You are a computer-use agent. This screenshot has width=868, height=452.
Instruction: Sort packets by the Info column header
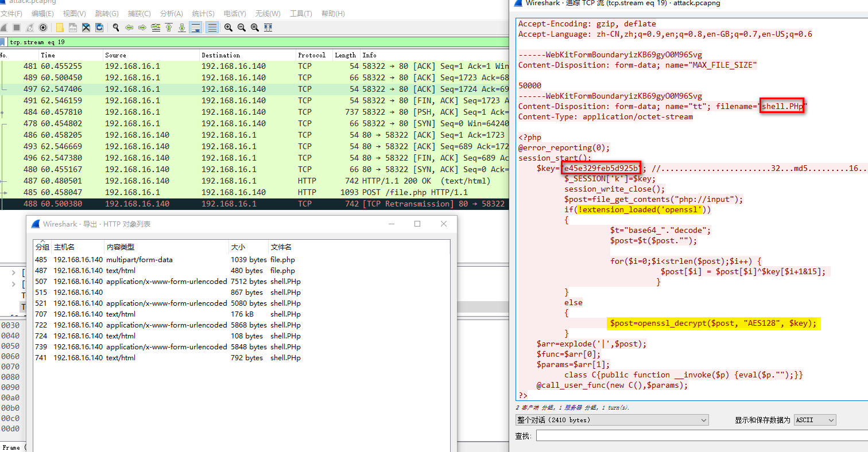tap(435, 55)
